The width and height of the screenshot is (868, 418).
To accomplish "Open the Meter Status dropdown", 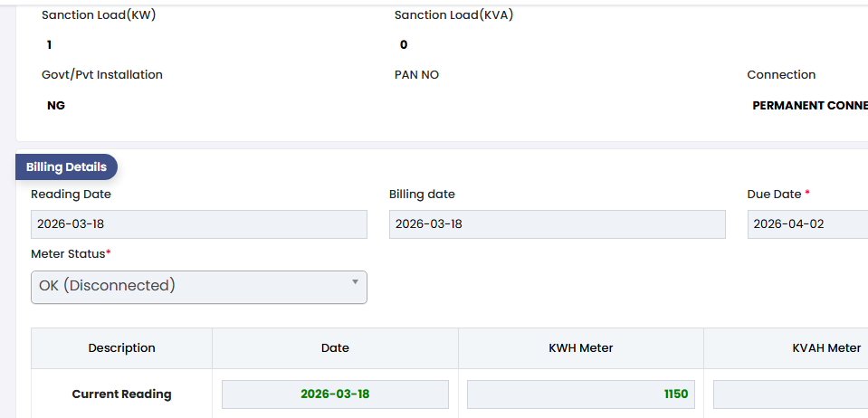I will [199, 286].
